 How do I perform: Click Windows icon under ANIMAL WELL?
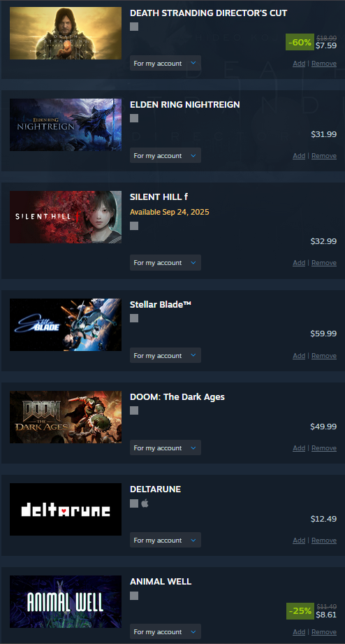134,596
